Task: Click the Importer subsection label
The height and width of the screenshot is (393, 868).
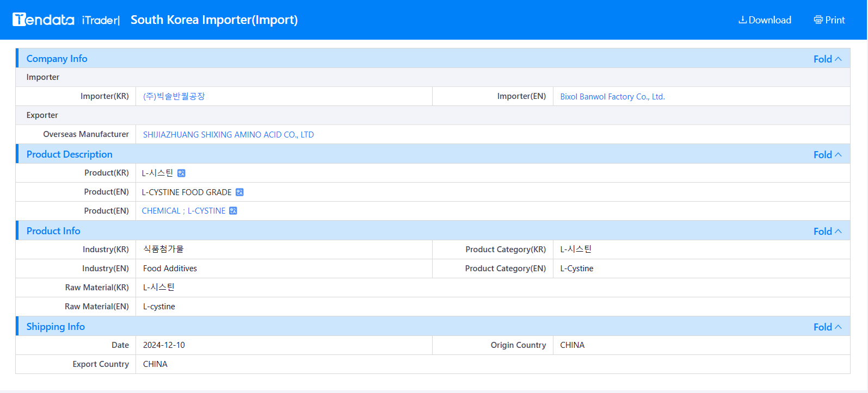Action: click(43, 77)
